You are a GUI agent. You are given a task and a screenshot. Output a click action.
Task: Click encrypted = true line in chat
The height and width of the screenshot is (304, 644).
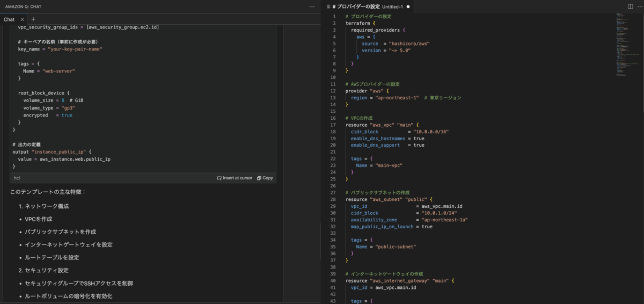(48, 115)
